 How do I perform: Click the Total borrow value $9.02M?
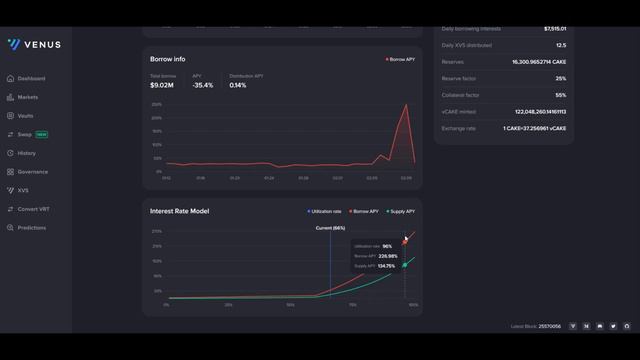(x=162, y=85)
